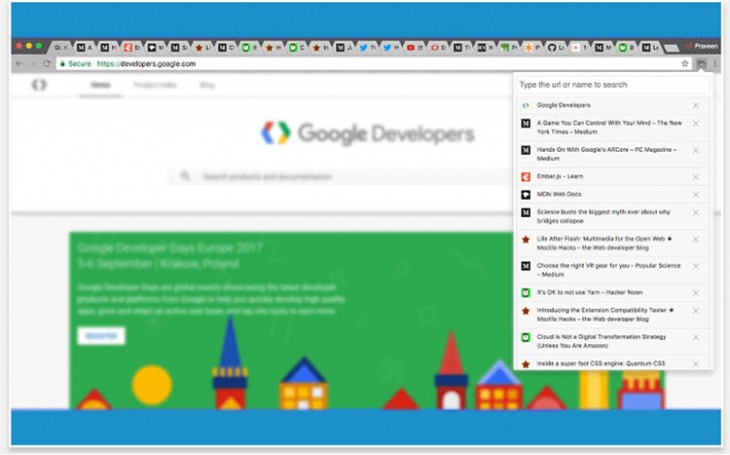Select 'Introducing the Extension Compatibility Tester' entry
Screen dimensions: 730x455
click(x=612, y=315)
